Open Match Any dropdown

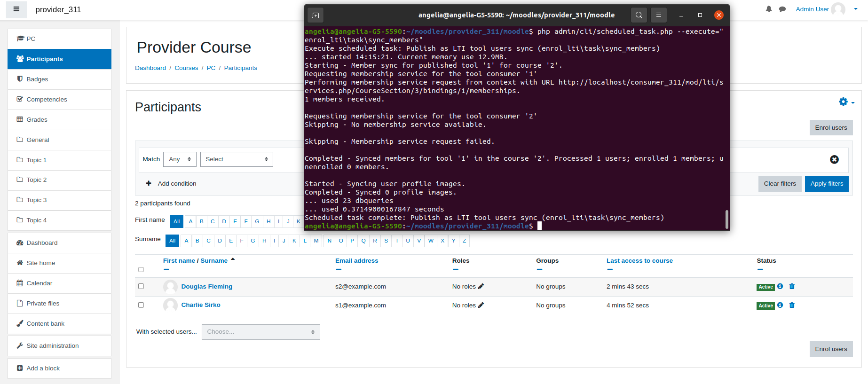[180, 159]
